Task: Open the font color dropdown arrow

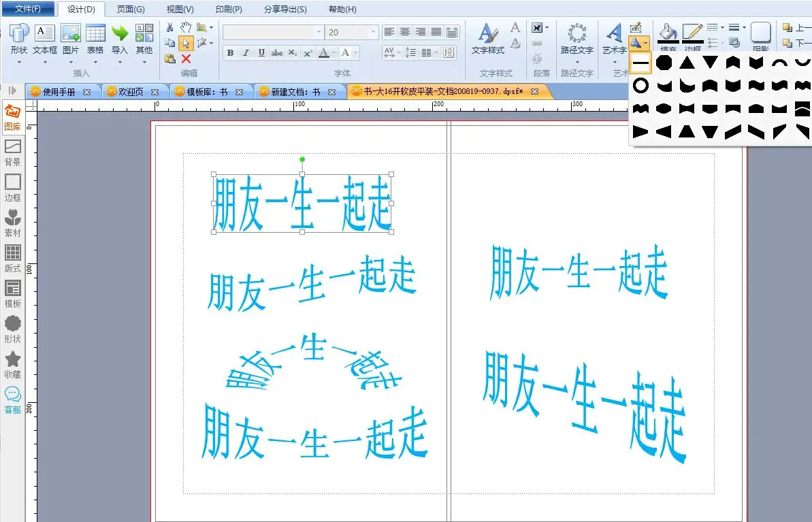Action: point(334,52)
